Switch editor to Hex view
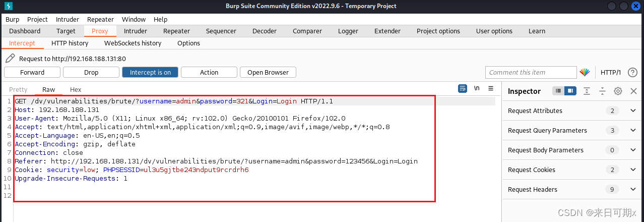The height and width of the screenshot is (222, 644). tap(76, 89)
